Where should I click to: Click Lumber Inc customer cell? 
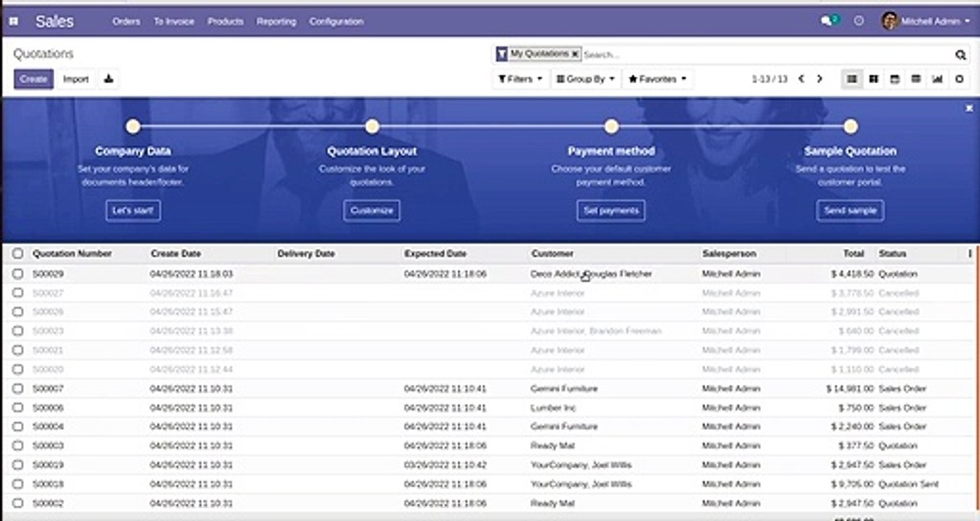553,407
